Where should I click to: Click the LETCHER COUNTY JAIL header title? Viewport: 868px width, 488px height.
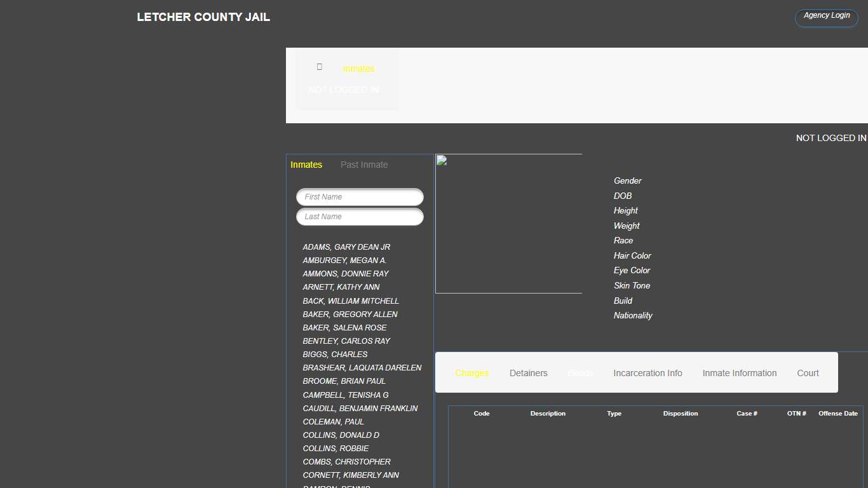click(203, 17)
